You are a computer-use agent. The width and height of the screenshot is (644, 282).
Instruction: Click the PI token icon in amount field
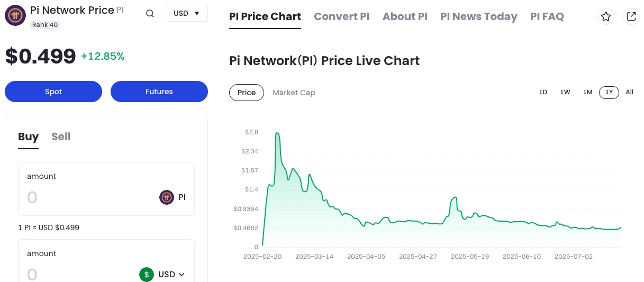(x=167, y=197)
